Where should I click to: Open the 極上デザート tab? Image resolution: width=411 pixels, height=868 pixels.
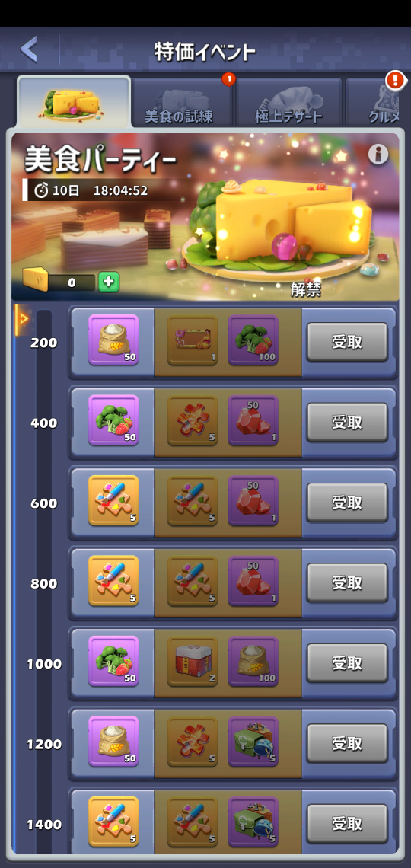[288, 103]
